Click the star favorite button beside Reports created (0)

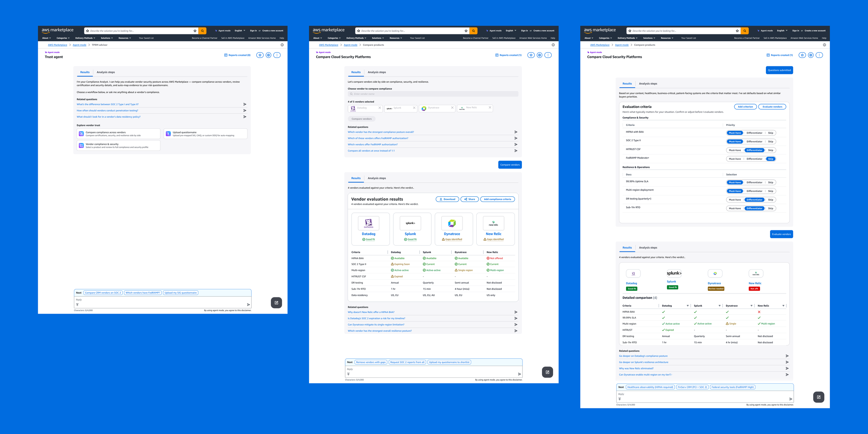260,55
